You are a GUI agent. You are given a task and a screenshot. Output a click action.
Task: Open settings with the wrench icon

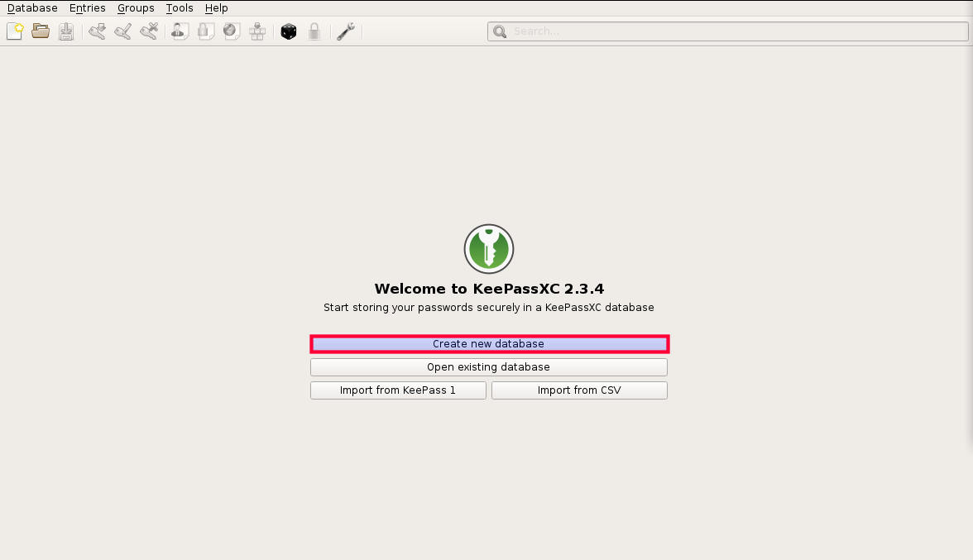(x=345, y=31)
